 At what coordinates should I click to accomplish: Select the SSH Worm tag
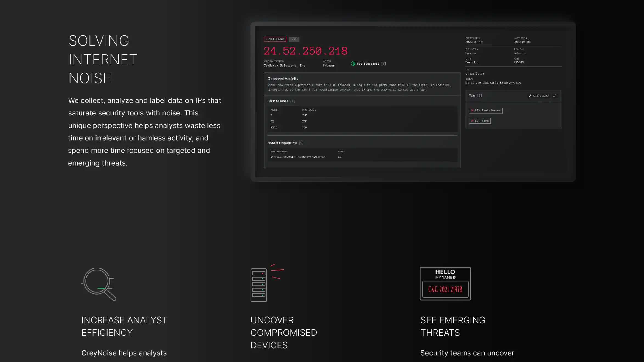[x=480, y=121]
